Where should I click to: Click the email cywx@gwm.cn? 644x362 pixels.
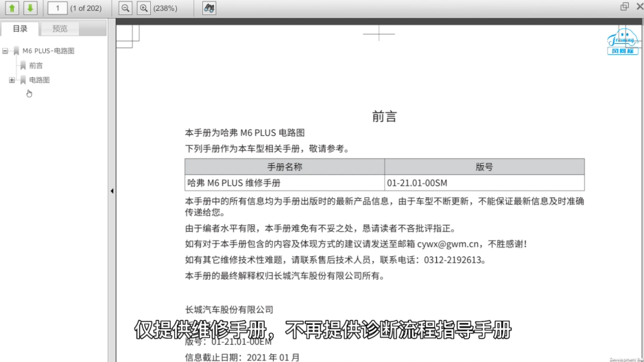pyautogui.click(x=448, y=244)
